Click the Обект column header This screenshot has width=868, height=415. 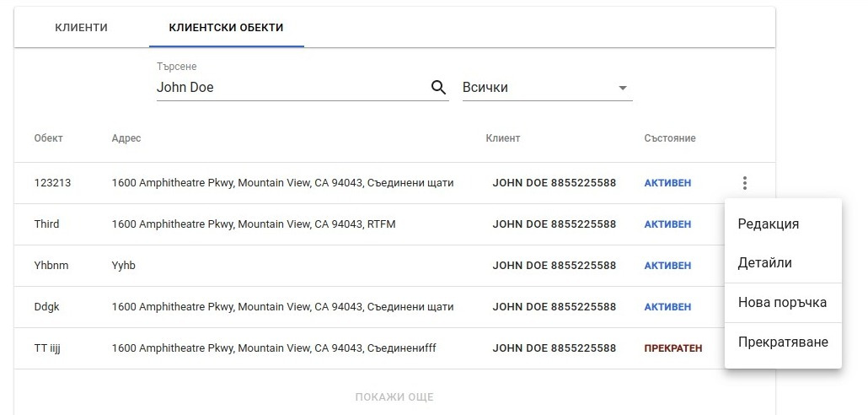pyautogui.click(x=48, y=138)
